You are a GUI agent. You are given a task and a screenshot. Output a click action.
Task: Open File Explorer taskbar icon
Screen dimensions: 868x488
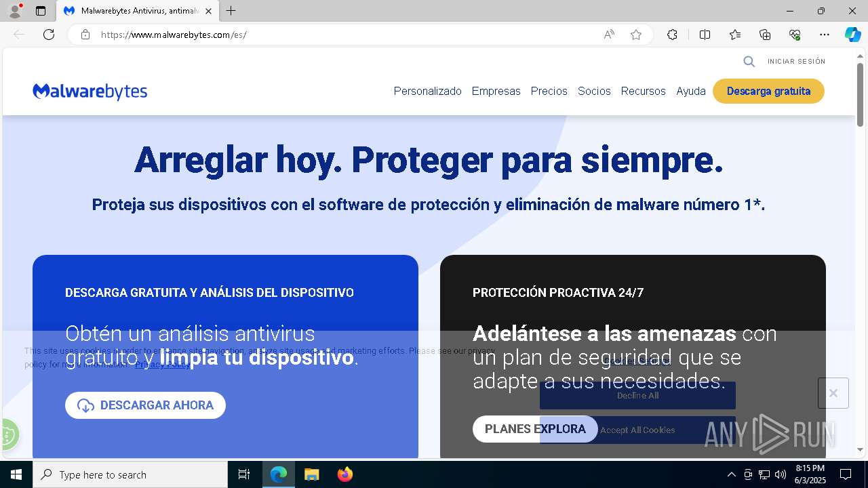point(311,474)
